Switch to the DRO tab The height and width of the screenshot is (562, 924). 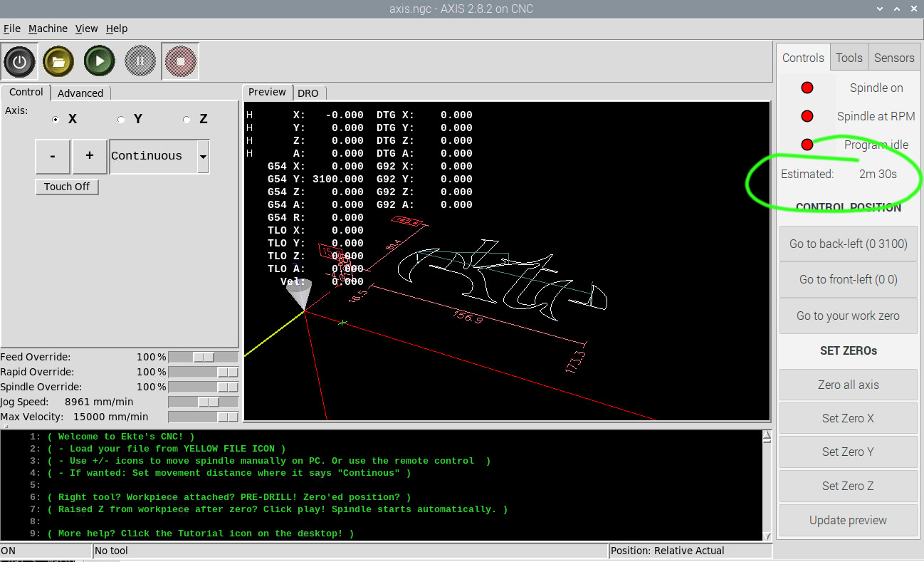pyautogui.click(x=308, y=93)
